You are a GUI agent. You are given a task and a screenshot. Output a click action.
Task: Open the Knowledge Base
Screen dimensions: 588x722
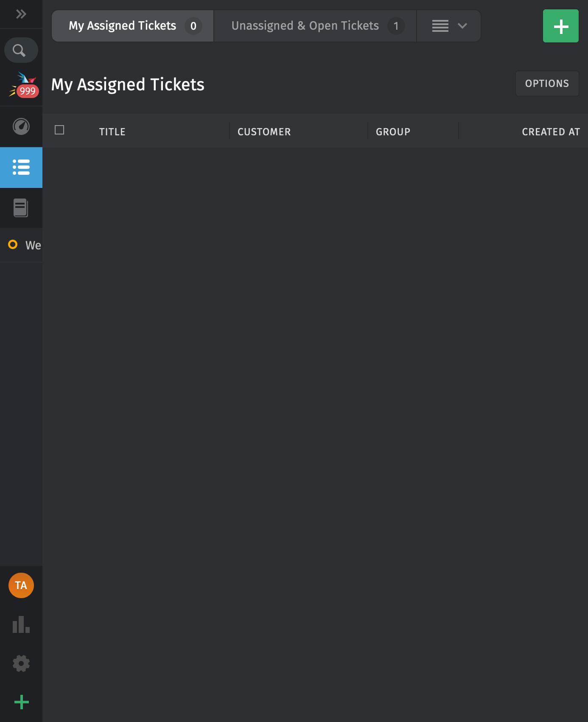tap(21, 207)
